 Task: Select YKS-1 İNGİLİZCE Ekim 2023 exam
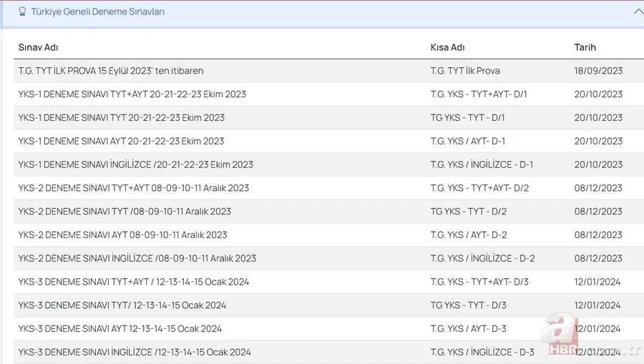pos(136,164)
